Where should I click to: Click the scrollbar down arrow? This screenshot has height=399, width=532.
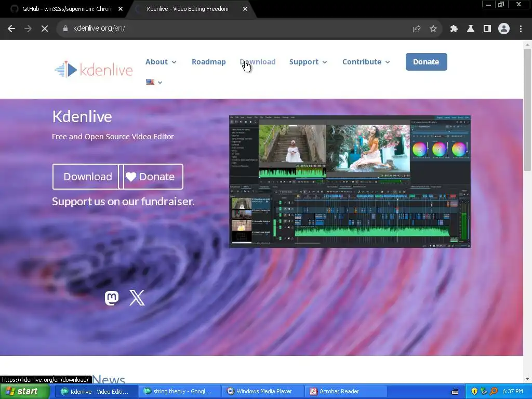coord(527,379)
